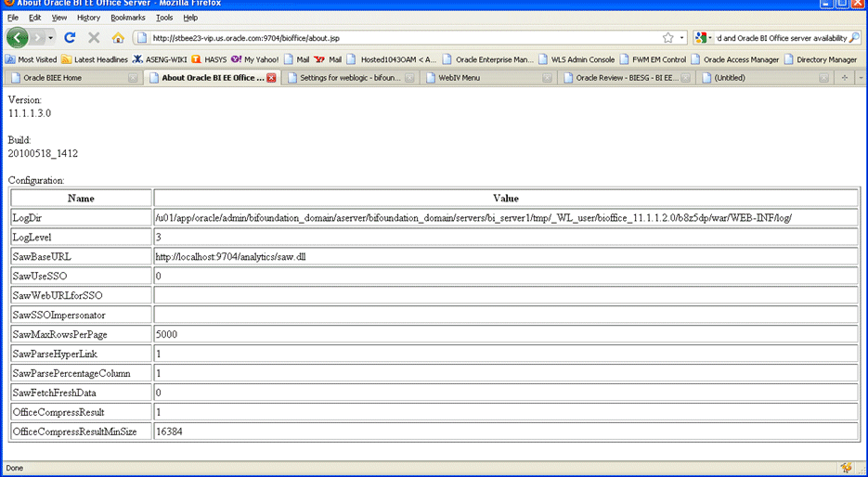The height and width of the screenshot is (477, 868).
Task: Open the search engine selector dropdown
Action: tap(704, 38)
